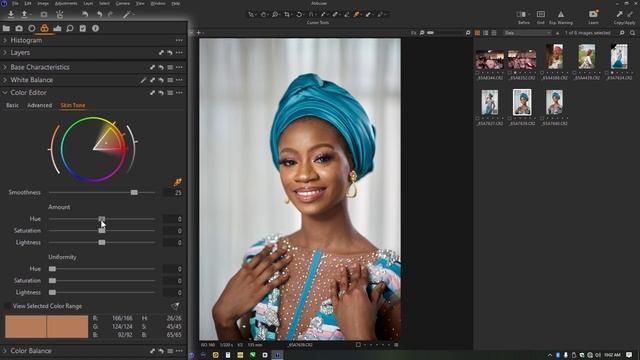
Task: Expand the Base Characteristics panel
Action: click(5, 67)
